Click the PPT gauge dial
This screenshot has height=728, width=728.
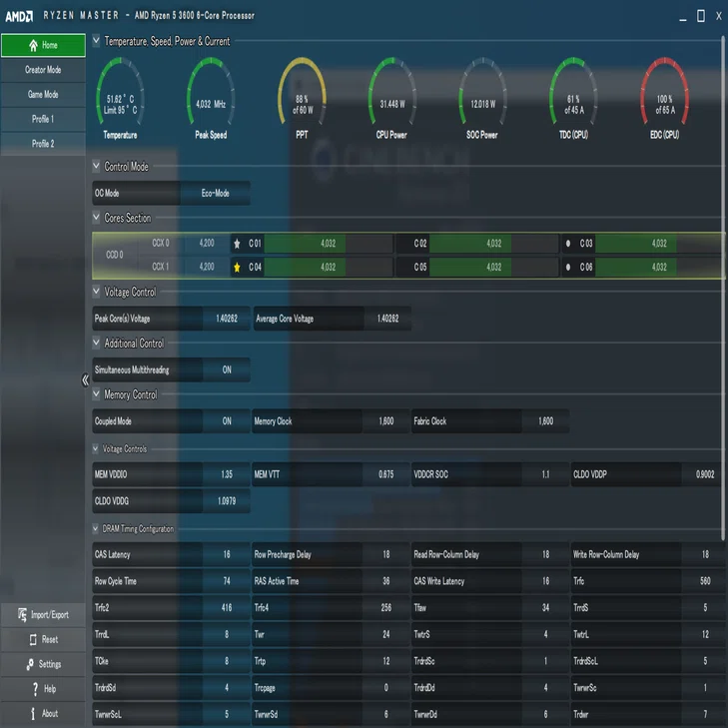coord(302,92)
